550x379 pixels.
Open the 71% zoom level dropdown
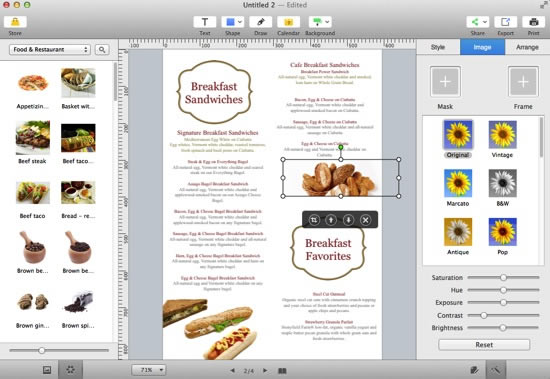(x=149, y=370)
